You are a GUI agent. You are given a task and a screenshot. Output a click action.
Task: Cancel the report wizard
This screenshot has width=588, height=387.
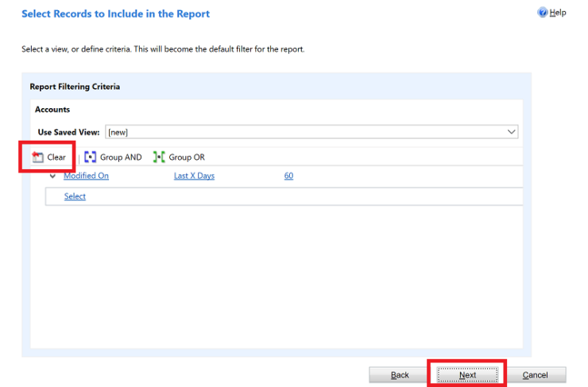[x=535, y=375]
